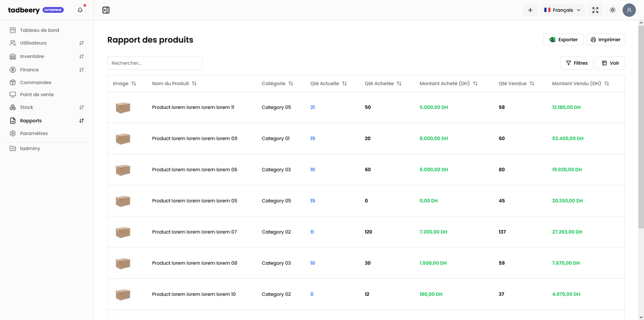Go to Tableau de bord

[x=39, y=30]
